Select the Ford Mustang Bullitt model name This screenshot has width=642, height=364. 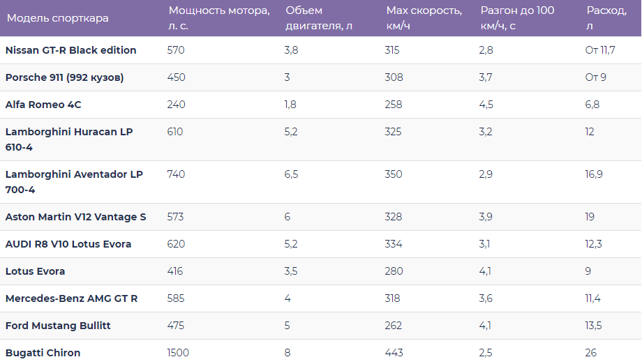58,326
